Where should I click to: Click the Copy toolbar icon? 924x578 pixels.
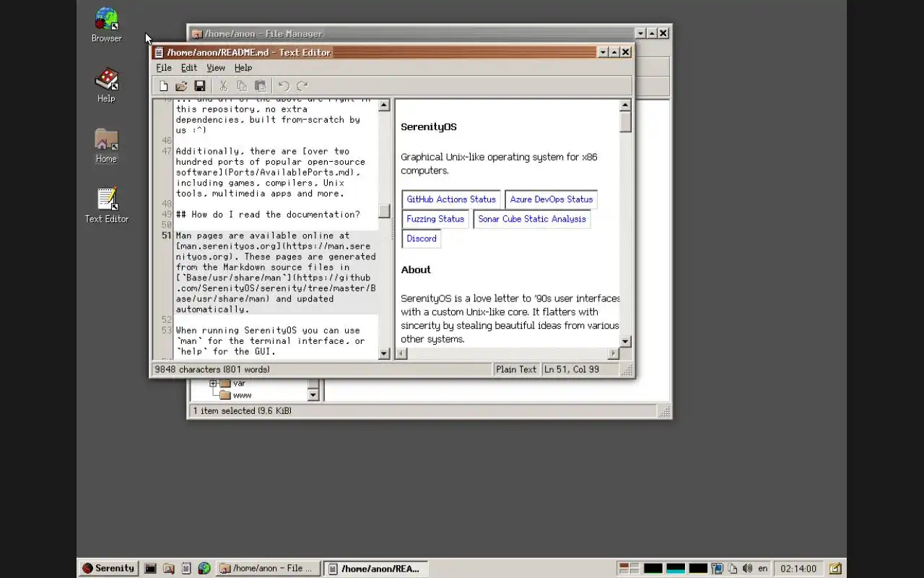coord(242,86)
